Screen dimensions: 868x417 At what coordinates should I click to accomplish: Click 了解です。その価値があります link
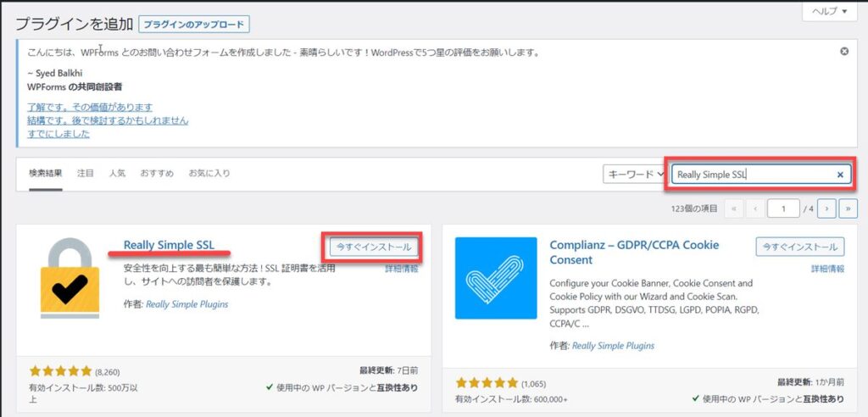(90, 107)
